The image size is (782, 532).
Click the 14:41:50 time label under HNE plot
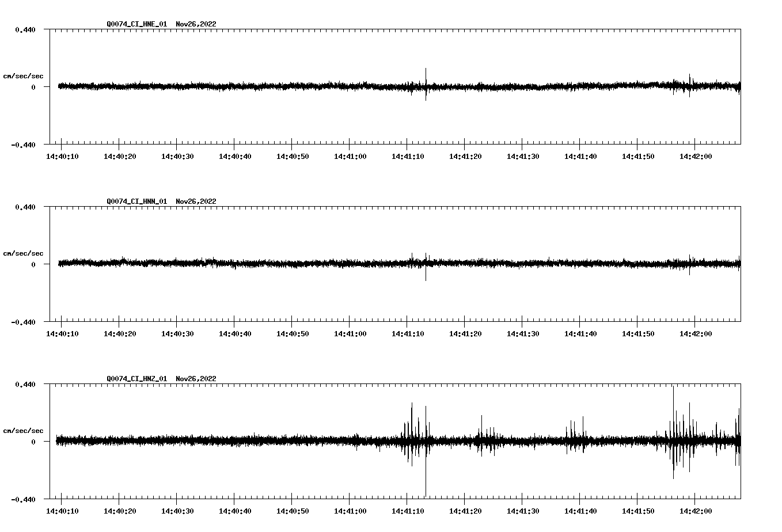(x=638, y=157)
